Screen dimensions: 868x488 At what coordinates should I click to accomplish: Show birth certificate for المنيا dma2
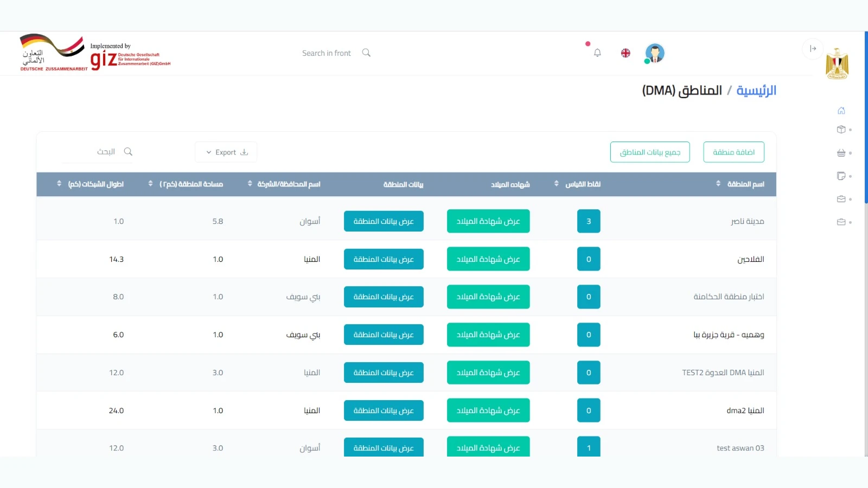(x=488, y=410)
